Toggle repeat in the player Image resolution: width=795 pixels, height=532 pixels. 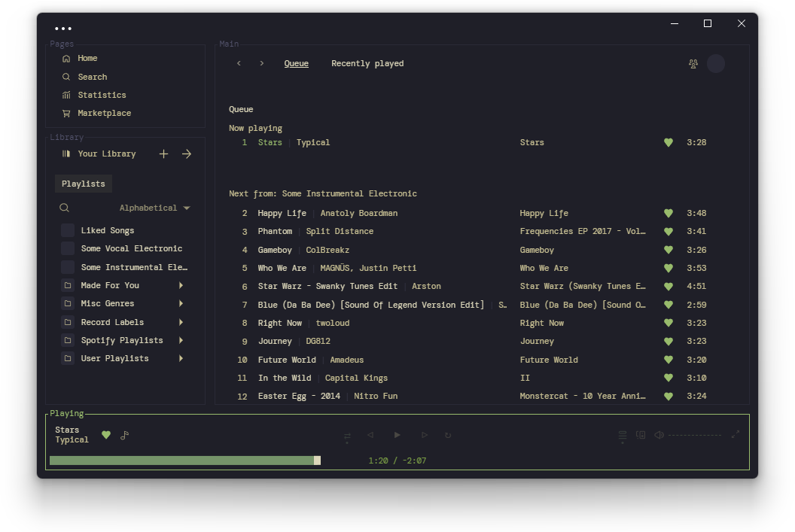click(x=448, y=435)
